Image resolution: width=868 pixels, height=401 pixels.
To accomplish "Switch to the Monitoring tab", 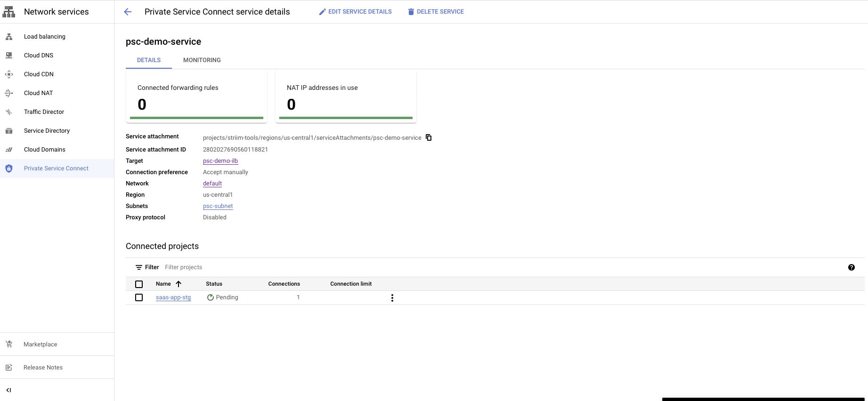I will click(202, 60).
